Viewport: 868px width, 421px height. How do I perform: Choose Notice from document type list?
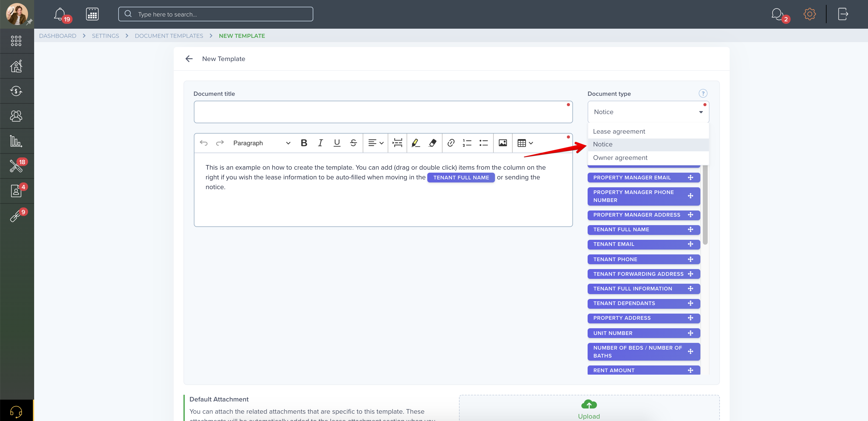(x=648, y=144)
